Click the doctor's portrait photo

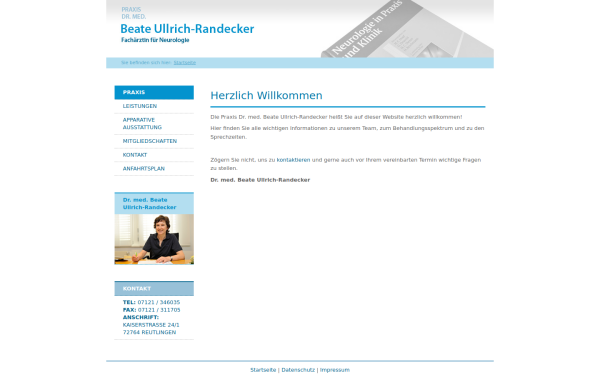pyautogui.click(x=154, y=239)
